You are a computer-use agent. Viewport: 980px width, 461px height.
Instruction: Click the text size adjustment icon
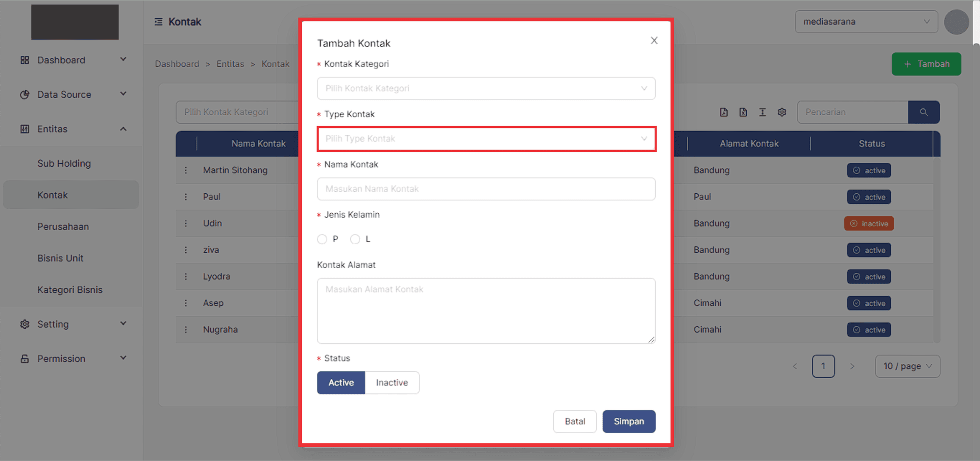762,112
